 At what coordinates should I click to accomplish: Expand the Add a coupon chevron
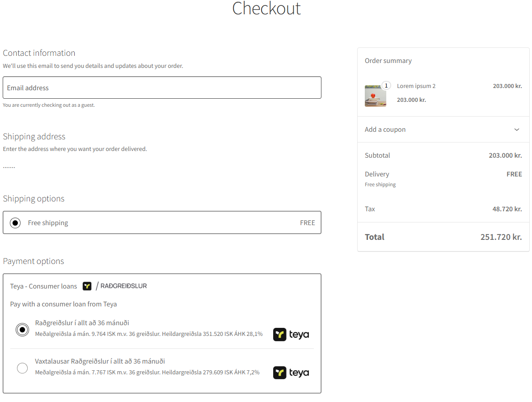(517, 130)
